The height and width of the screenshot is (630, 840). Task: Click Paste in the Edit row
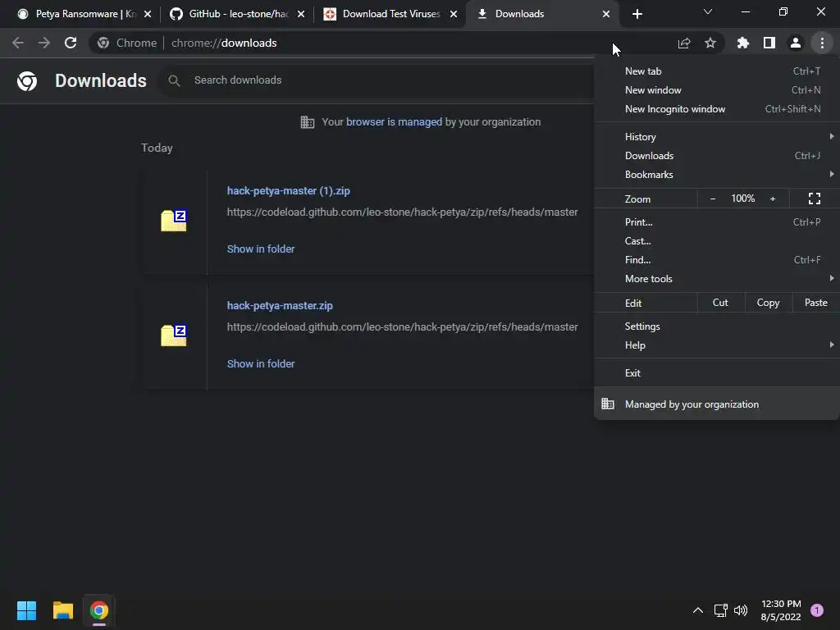(x=816, y=303)
